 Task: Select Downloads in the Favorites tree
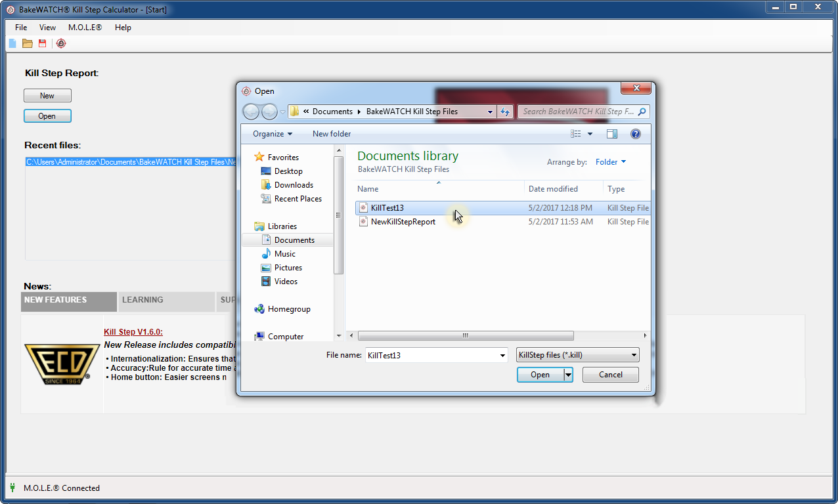click(294, 185)
